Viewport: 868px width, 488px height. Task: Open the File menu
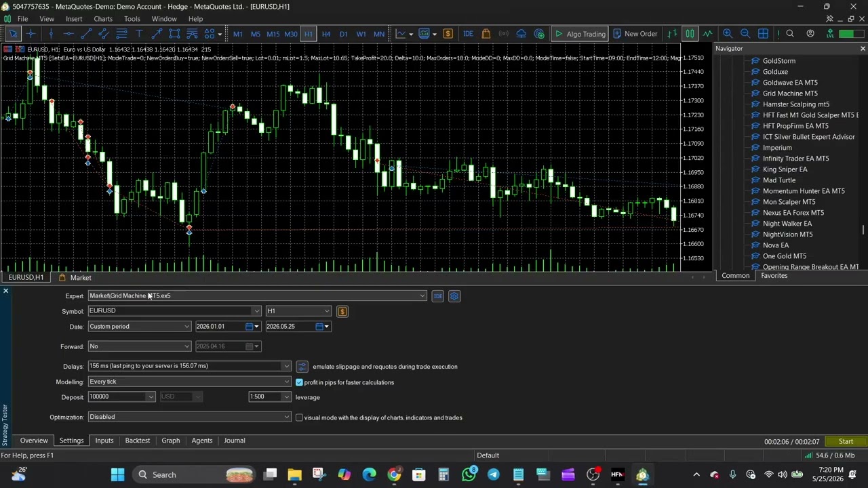pos(22,19)
